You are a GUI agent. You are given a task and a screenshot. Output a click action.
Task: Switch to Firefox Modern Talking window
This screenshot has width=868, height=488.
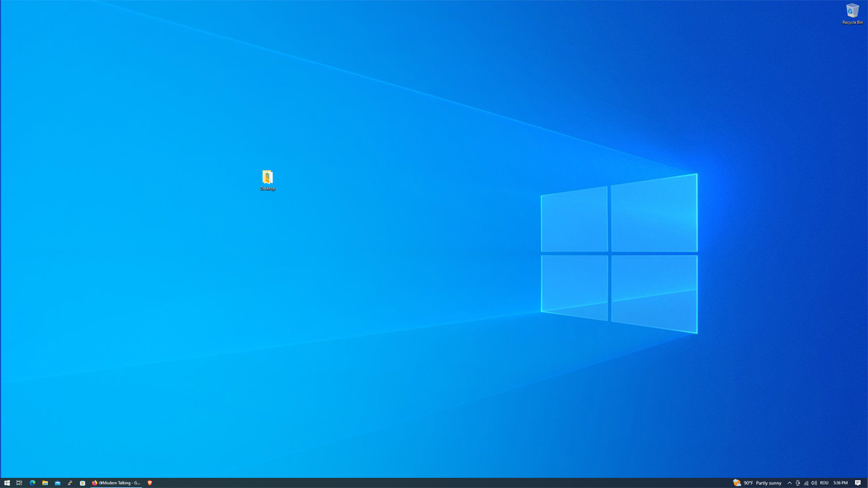tap(116, 482)
